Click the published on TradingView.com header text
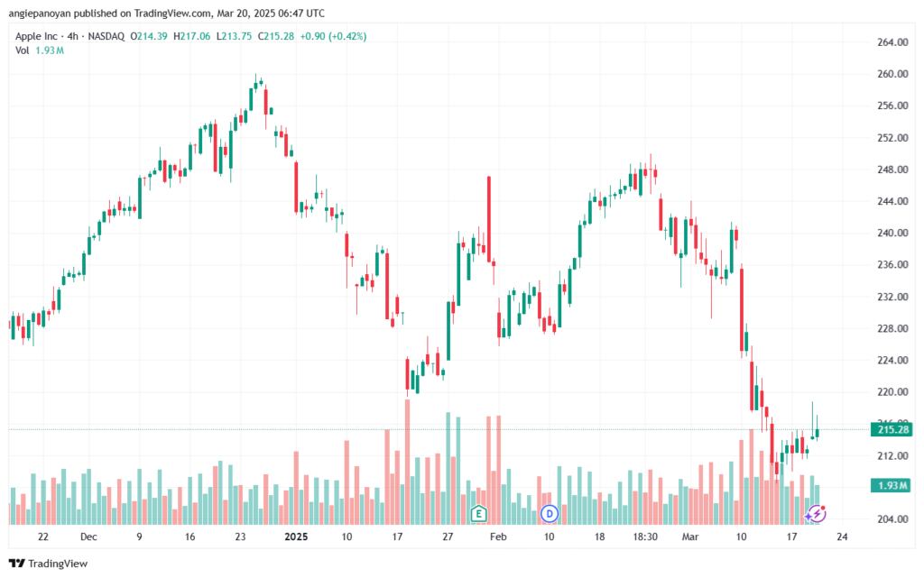This screenshot has height=578, width=924. click(x=142, y=13)
